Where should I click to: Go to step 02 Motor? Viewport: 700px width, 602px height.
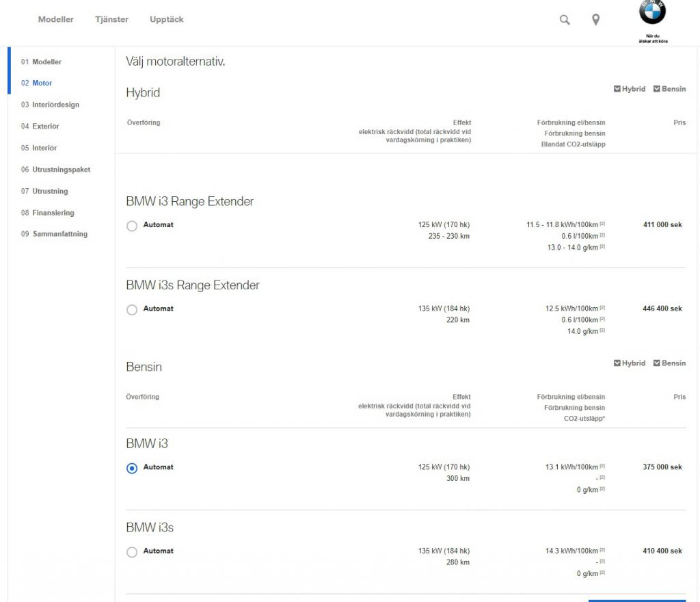click(x=36, y=83)
